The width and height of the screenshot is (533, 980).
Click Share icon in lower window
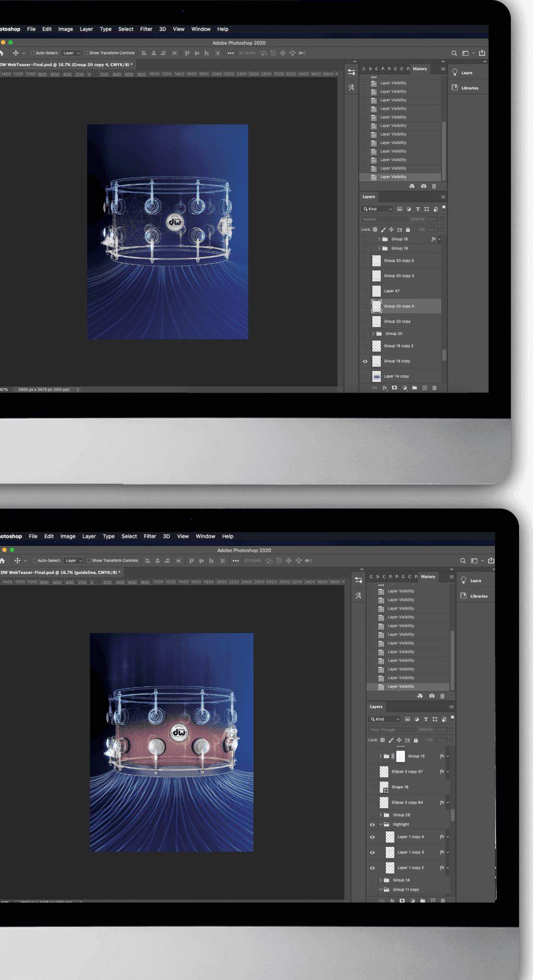(491, 560)
